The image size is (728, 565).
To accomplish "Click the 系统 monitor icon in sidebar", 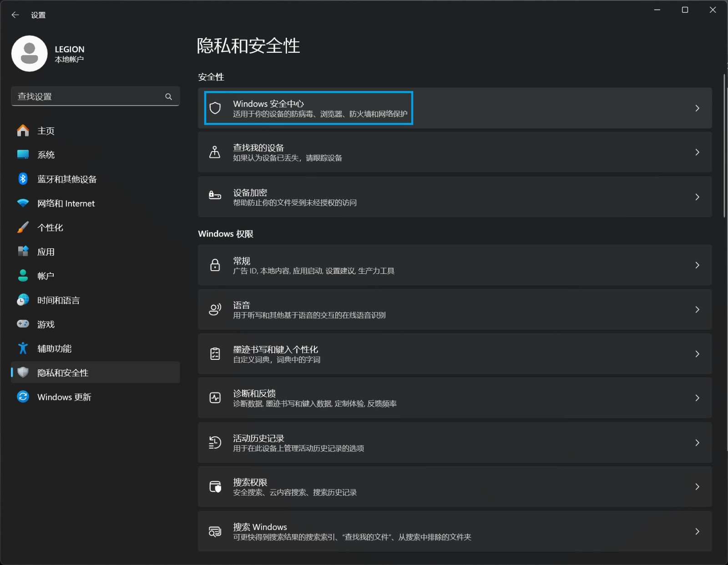I will pyautogui.click(x=23, y=155).
